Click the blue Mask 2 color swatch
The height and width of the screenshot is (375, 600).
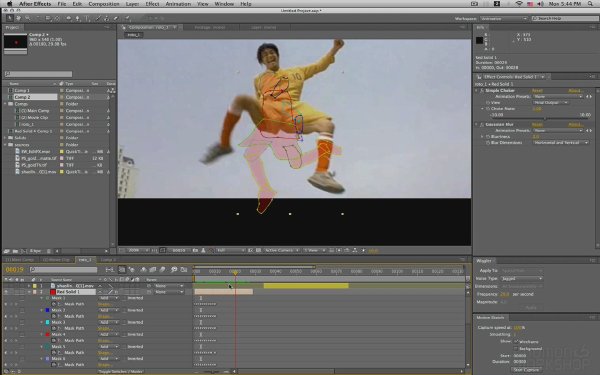pos(47,310)
